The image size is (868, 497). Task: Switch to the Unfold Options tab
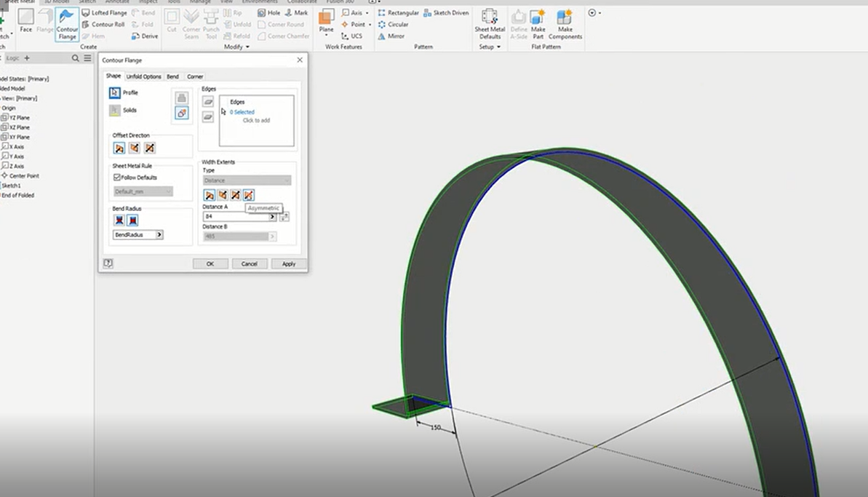[143, 76]
